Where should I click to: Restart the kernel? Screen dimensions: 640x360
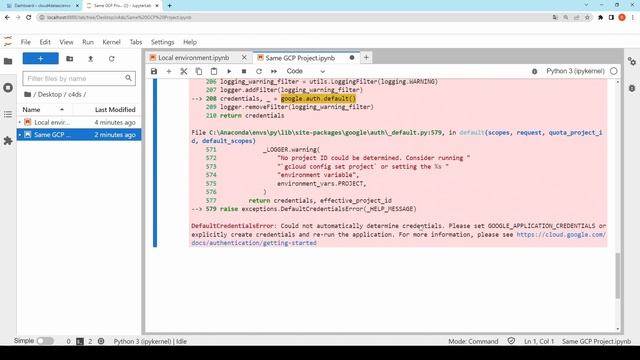[259, 71]
